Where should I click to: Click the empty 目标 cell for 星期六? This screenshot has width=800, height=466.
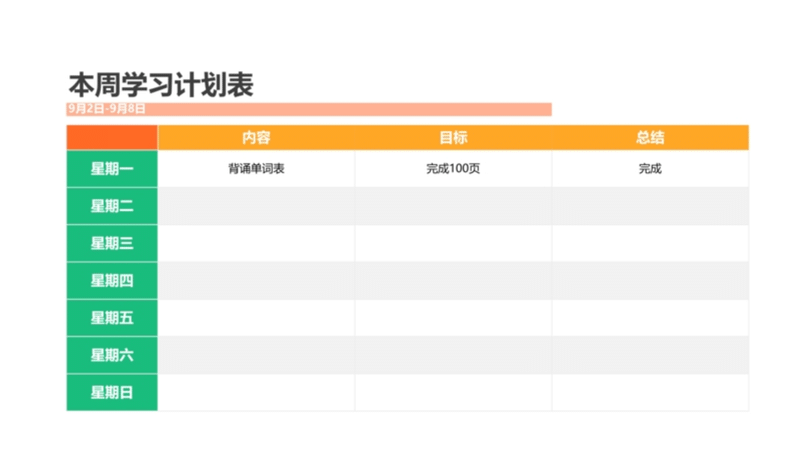coord(453,355)
